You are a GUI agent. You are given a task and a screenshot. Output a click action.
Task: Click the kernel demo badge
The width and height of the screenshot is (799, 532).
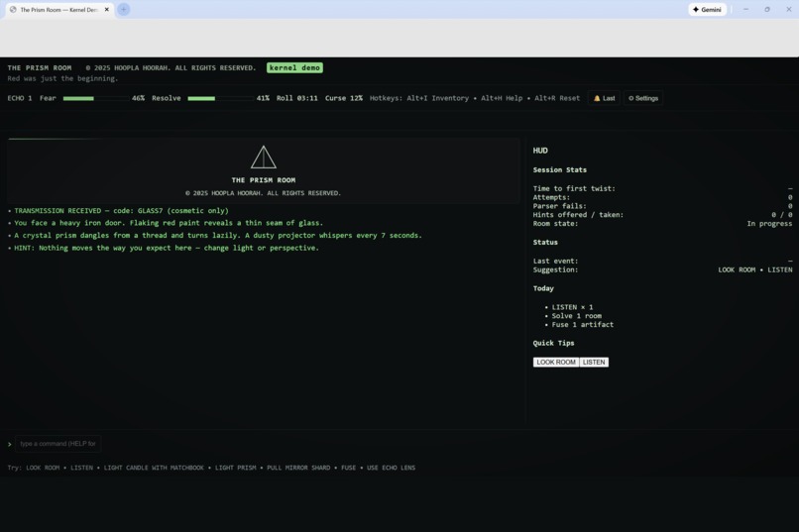pyautogui.click(x=294, y=67)
